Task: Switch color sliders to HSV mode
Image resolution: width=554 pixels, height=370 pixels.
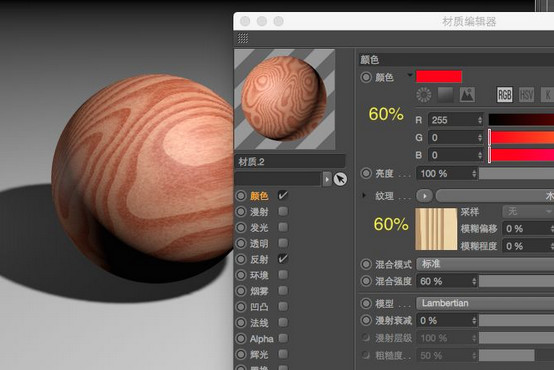Action: point(526,95)
